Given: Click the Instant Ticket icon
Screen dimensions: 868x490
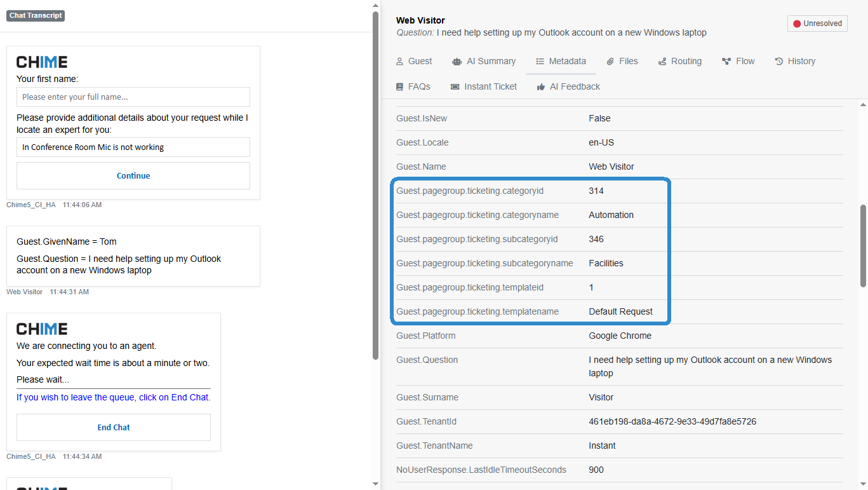Looking at the screenshot, I should [x=453, y=86].
